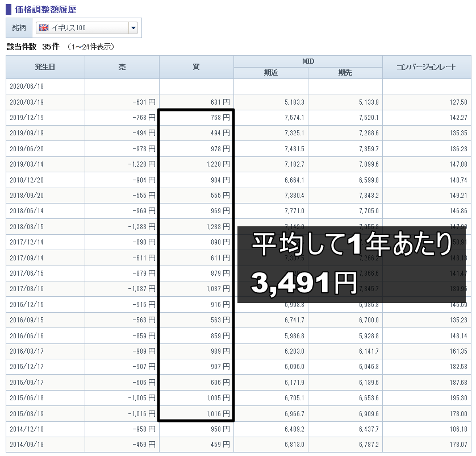Click 期近 value 7,182.7
Screen dimensions: 476x456
click(294, 164)
